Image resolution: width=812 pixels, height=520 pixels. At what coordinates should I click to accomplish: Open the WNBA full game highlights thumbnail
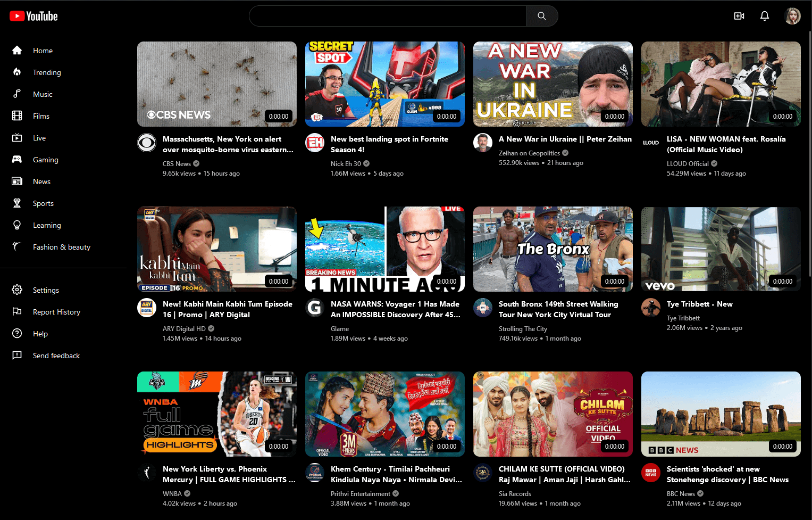click(217, 414)
